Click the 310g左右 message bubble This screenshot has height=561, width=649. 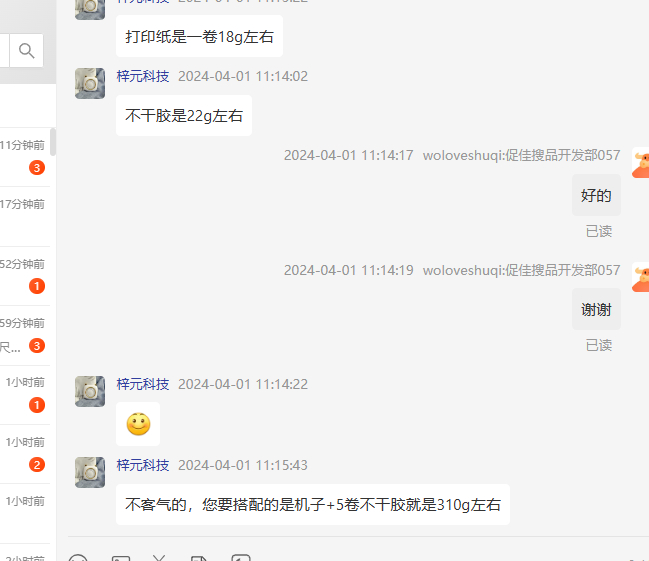pyautogui.click(x=313, y=505)
